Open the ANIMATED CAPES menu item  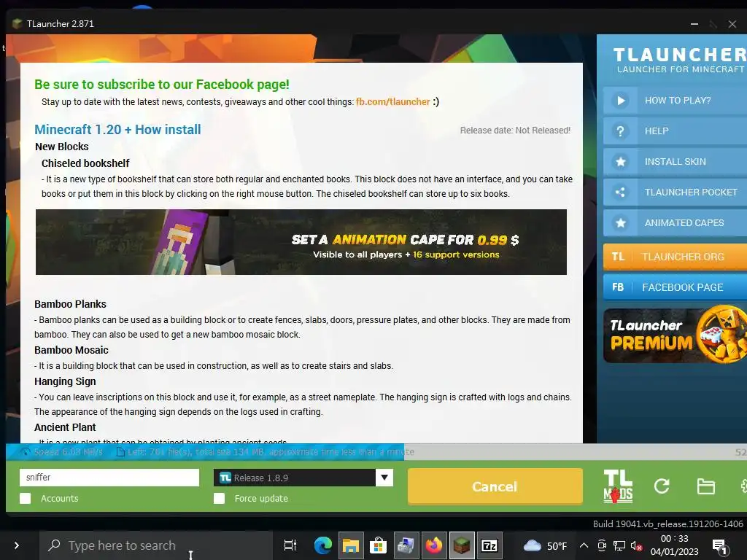[675, 223]
